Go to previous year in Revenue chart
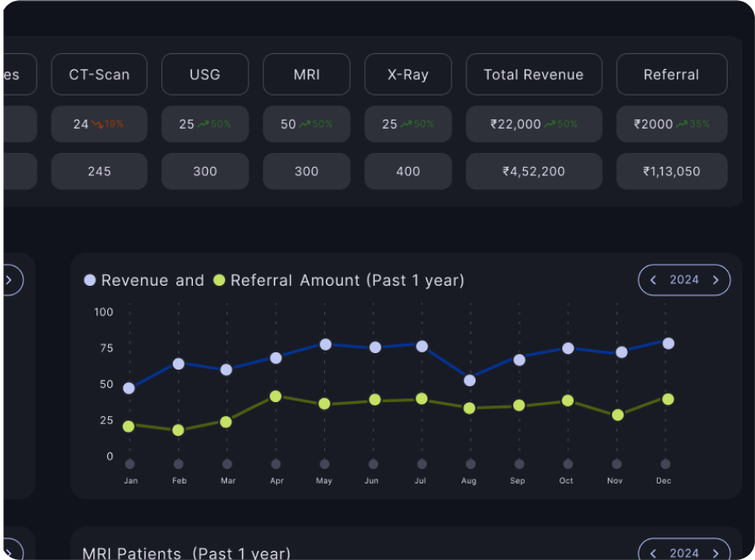755x560 pixels. pos(653,280)
